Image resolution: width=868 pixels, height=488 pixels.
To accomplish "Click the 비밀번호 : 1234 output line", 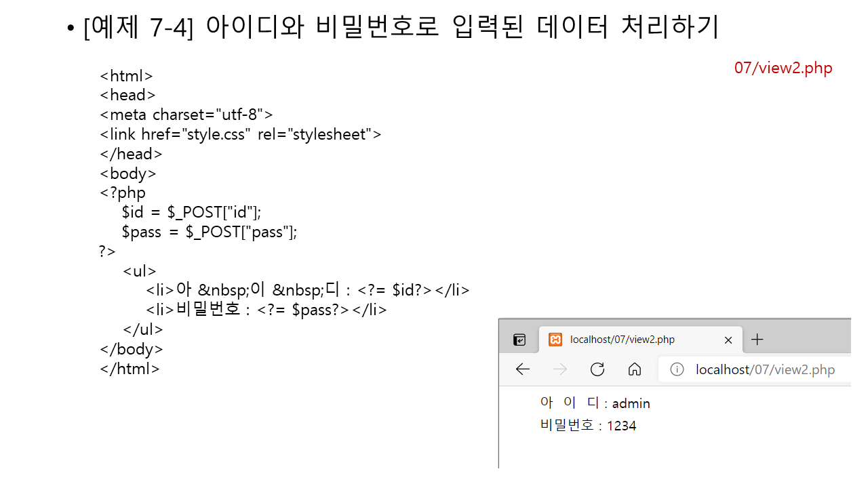I will 588,426.
